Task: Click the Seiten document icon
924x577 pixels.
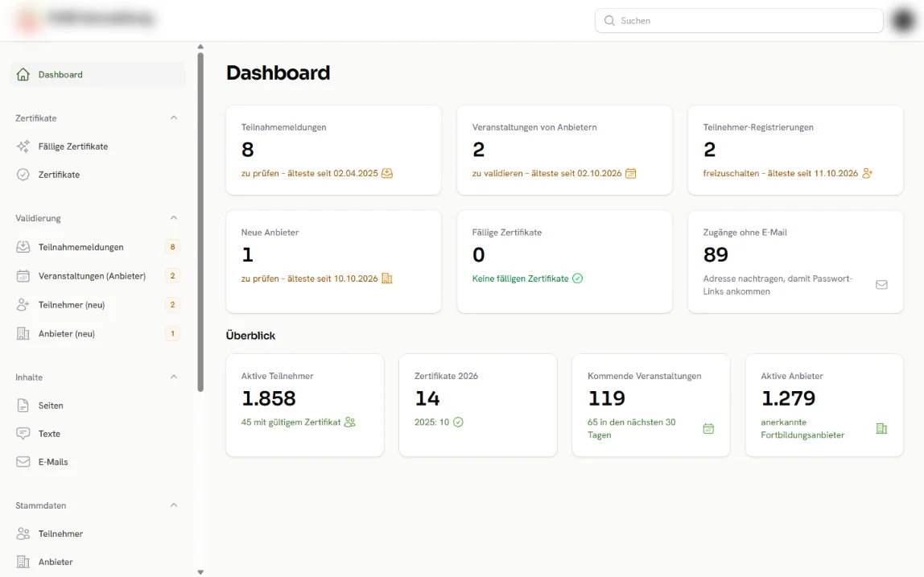Action: [x=23, y=406]
